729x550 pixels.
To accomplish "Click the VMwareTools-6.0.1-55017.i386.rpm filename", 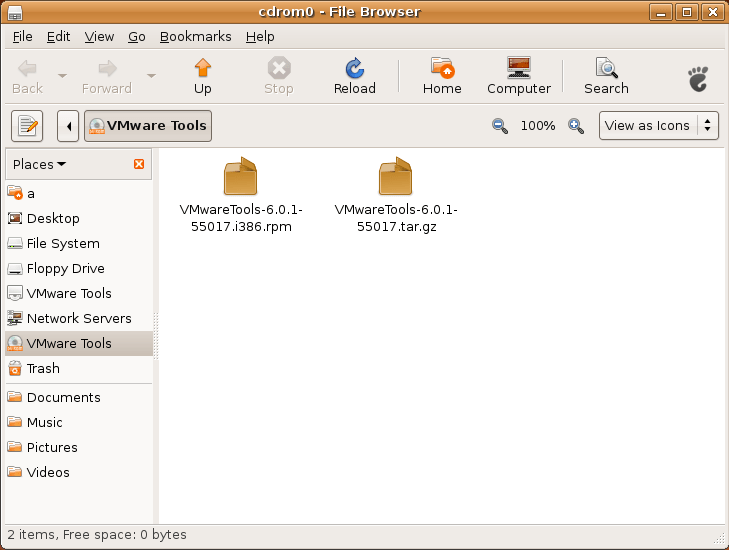I will tap(241, 218).
